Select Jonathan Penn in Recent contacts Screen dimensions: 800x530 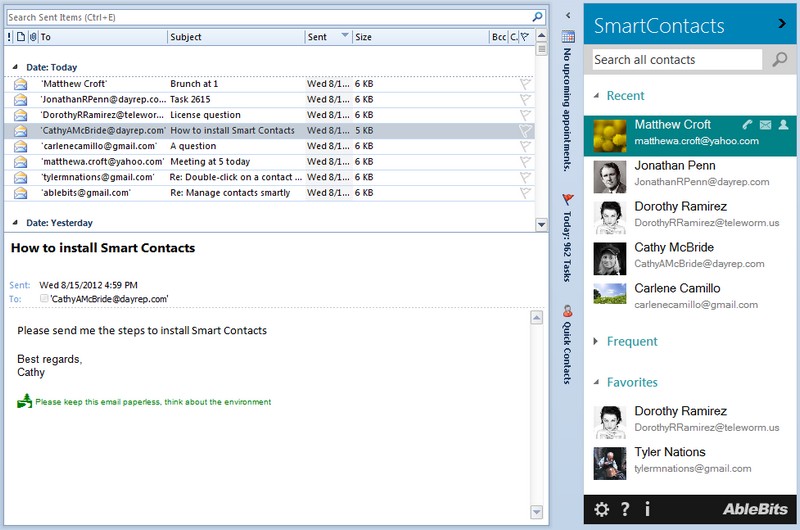(690, 176)
